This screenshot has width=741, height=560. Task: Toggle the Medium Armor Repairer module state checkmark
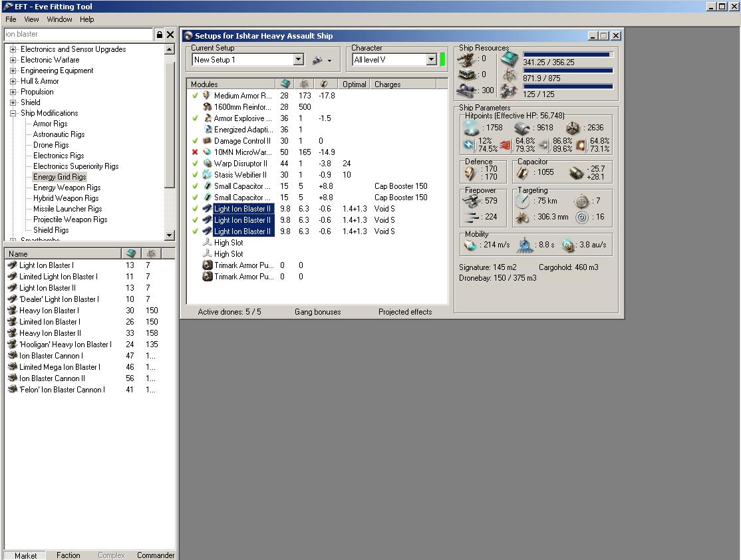click(x=195, y=96)
